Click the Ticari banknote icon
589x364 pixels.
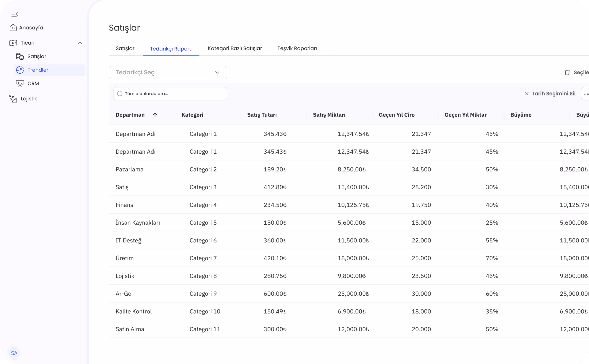[x=13, y=43]
